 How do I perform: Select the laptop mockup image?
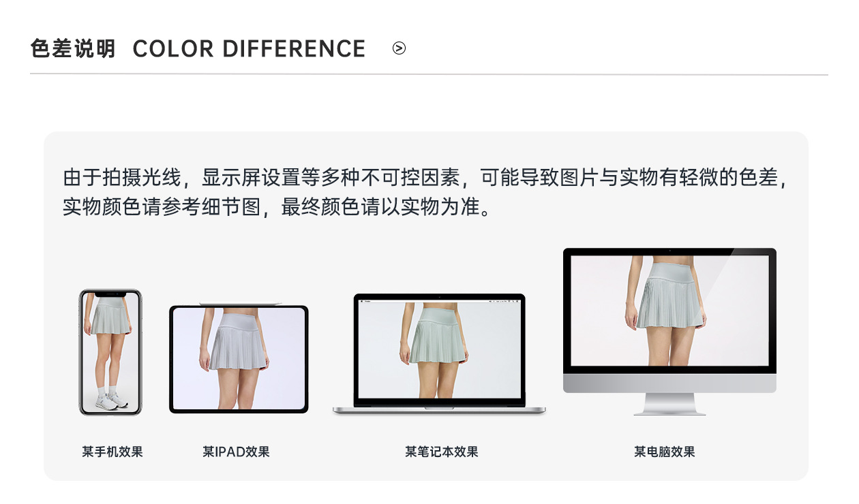439,354
